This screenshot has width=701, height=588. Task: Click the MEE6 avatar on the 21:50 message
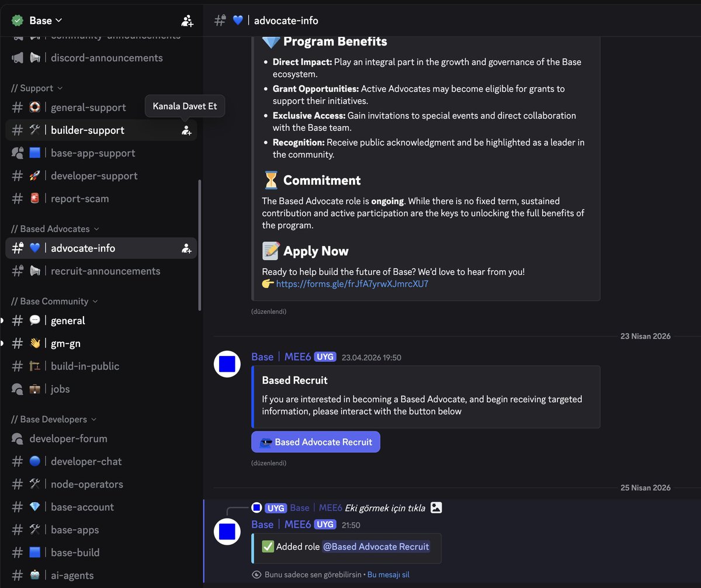[x=227, y=531]
